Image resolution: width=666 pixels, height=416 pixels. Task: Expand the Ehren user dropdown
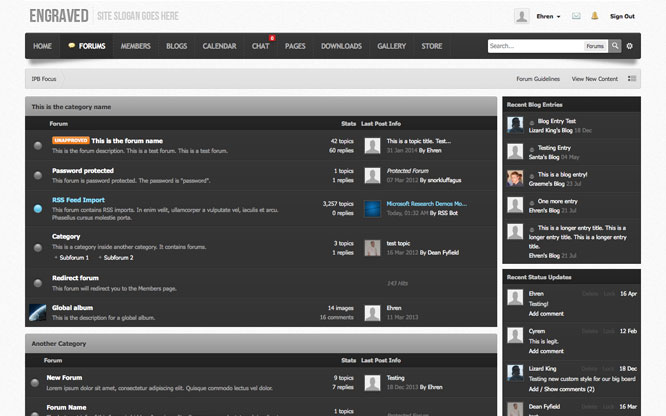[552, 16]
